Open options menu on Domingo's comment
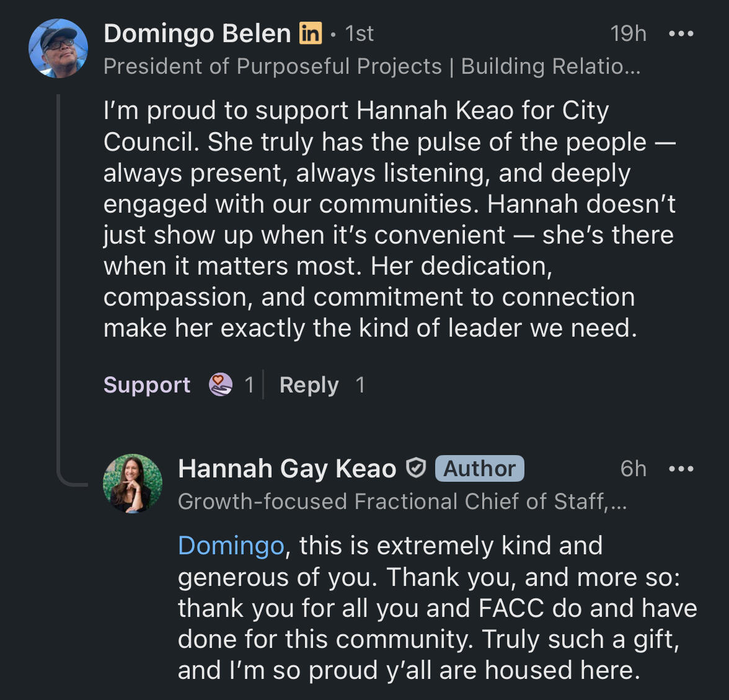729x700 pixels. [681, 33]
